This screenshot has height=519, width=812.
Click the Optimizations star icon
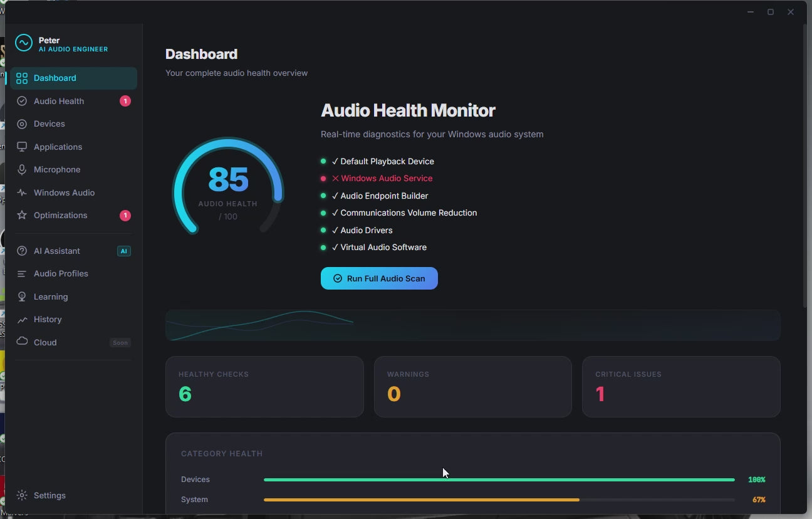coord(22,215)
